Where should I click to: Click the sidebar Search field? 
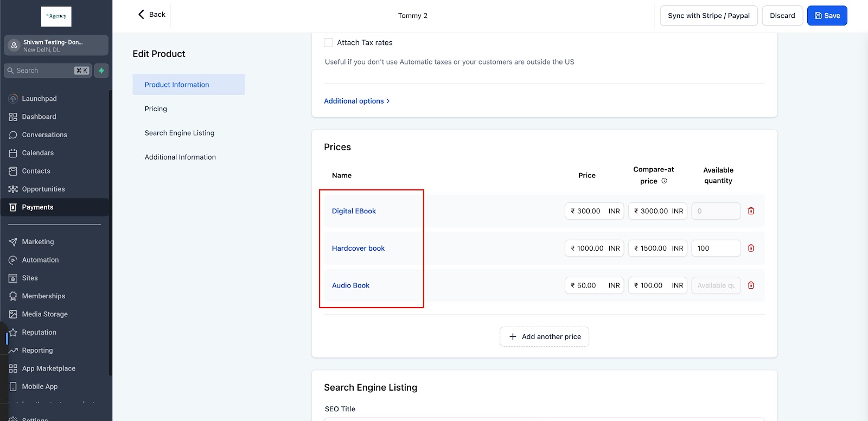point(48,71)
